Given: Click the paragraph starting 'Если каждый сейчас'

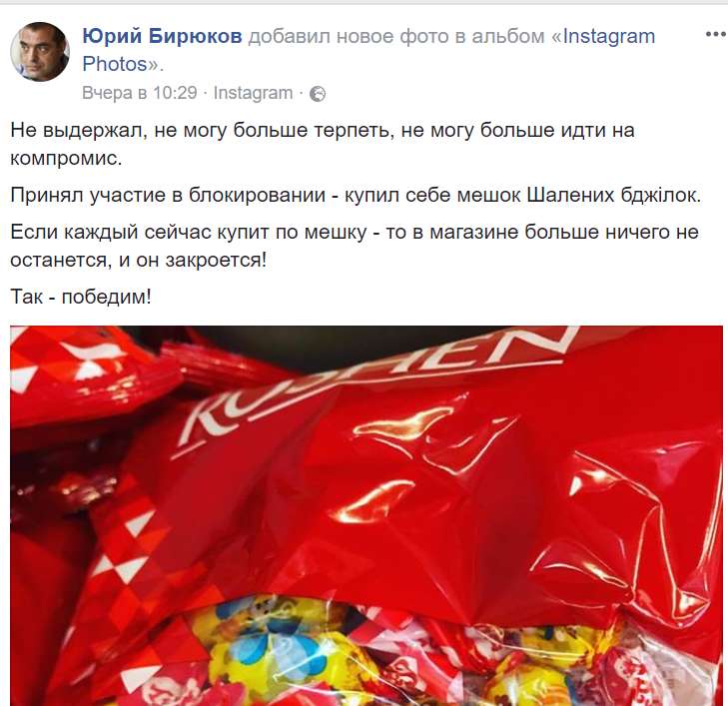Looking at the screenshot, I should tap(355, 246).
